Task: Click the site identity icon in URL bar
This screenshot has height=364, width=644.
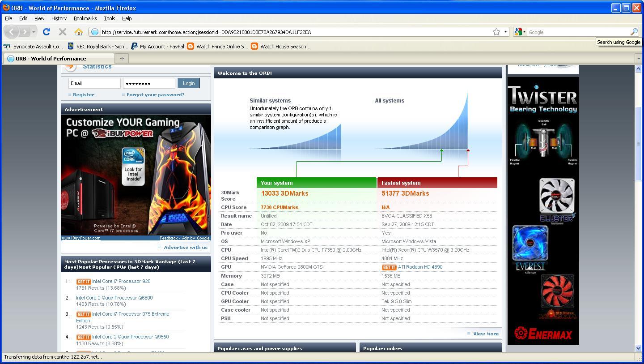Action: [x=94, y=32]
